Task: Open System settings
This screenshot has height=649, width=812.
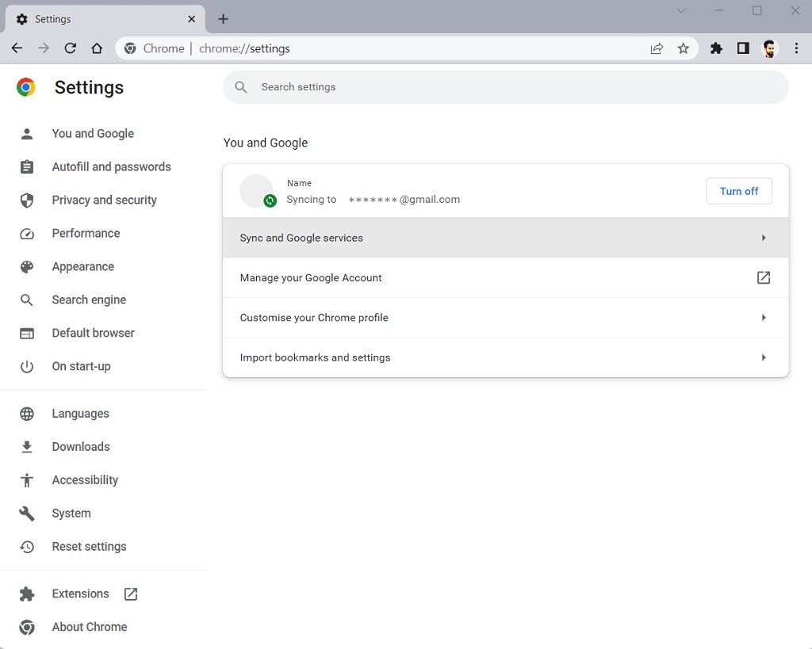Action: click(x=71, y=513)
